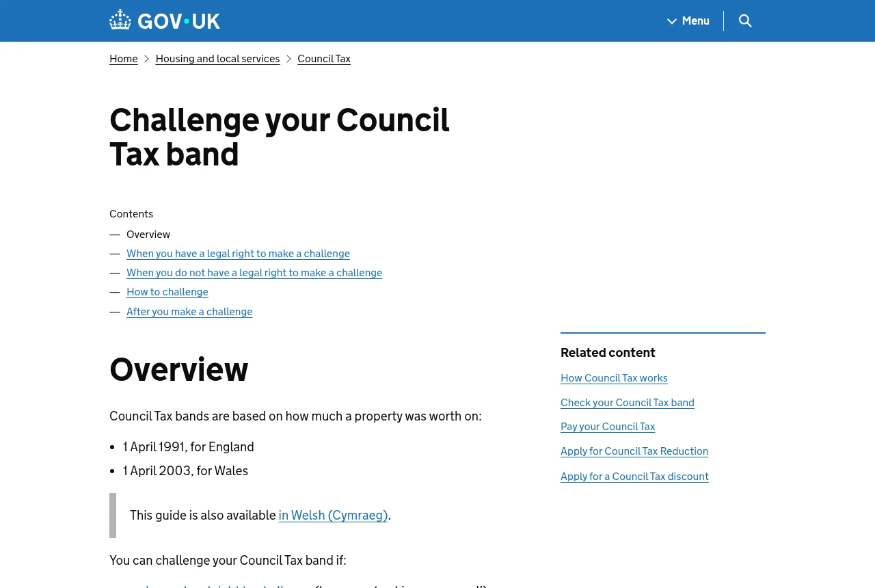Open Check your Council Tax band link

pos(628,403)
